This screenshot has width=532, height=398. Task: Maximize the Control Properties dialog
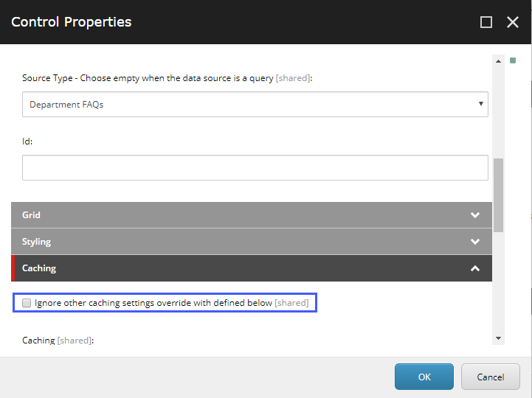[486, 22]
